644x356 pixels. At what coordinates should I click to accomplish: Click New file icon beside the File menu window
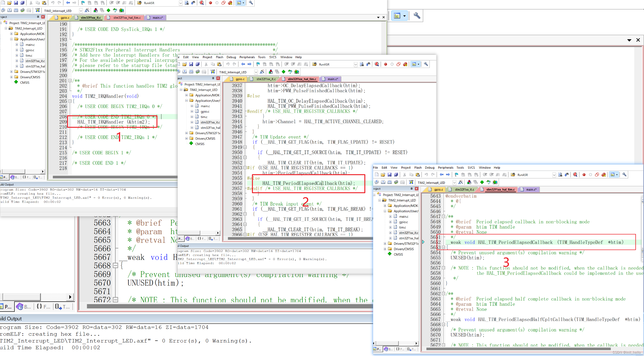[x=377, y=175]
